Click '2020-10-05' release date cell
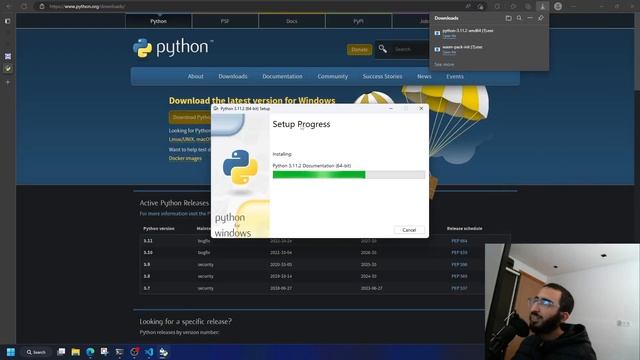The width and height of the screenshot is (640, 360). [281, 264]
